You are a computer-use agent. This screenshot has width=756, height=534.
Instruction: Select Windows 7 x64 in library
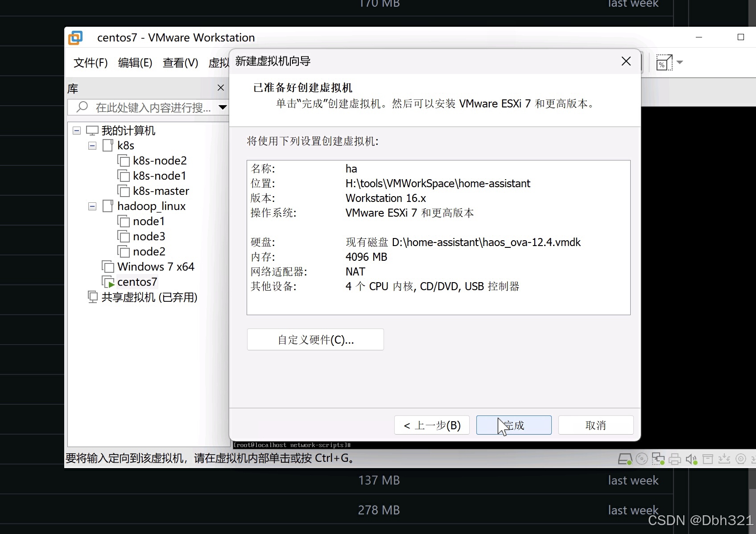[156, 267]
